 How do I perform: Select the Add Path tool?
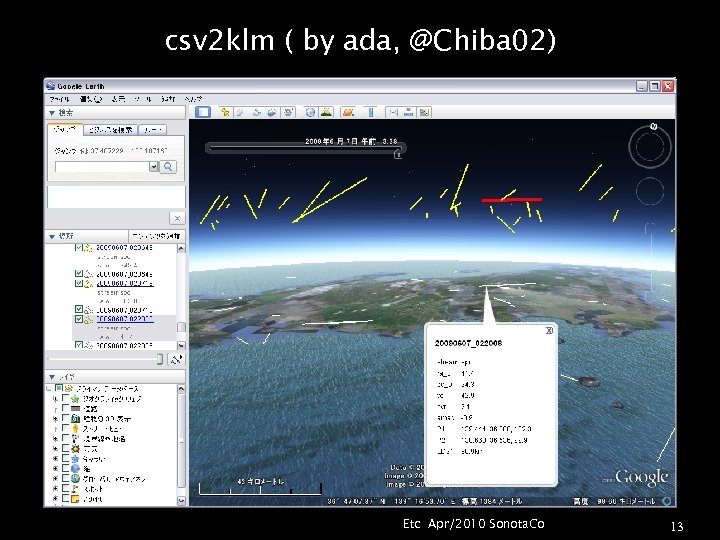tap(256, 112)
